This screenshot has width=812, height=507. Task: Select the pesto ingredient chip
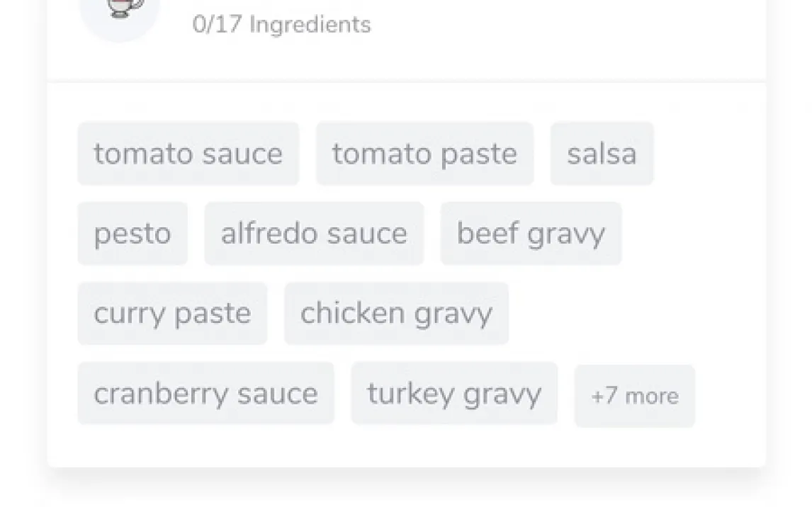[132, 234]
